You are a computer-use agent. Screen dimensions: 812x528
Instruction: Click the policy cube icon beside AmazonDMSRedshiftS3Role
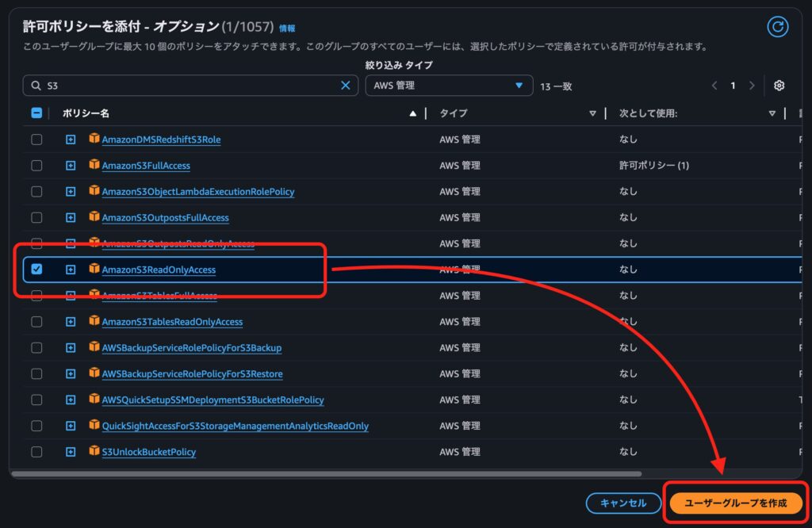[94, 138]
